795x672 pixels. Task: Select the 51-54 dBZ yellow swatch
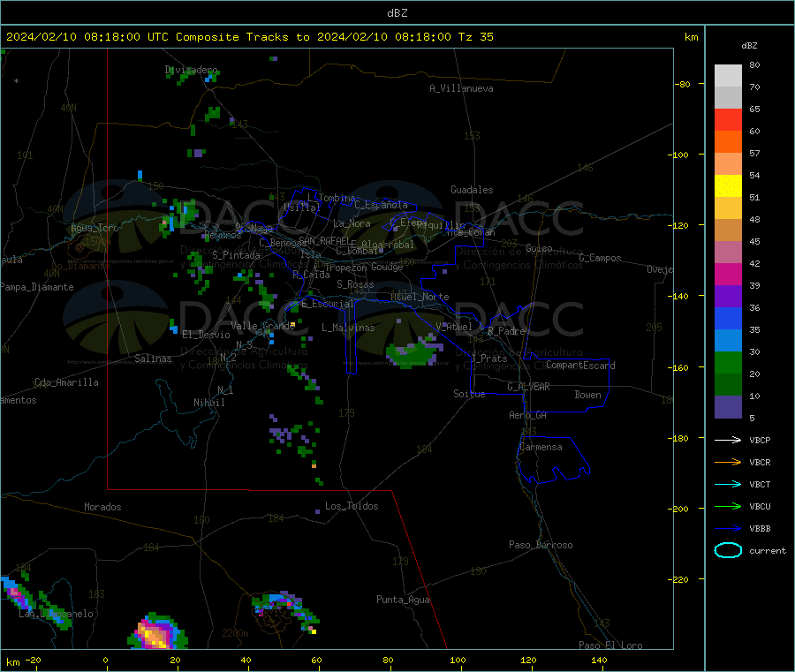click(728, 186)
